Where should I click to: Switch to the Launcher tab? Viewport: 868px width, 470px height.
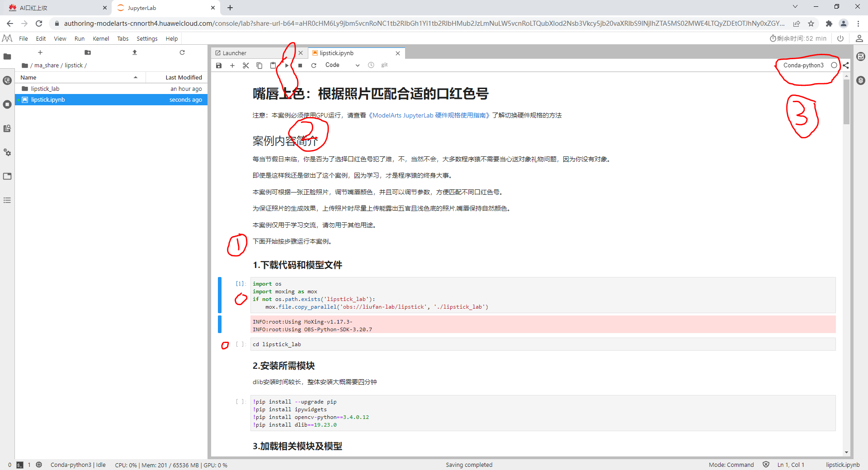point(234,53)
